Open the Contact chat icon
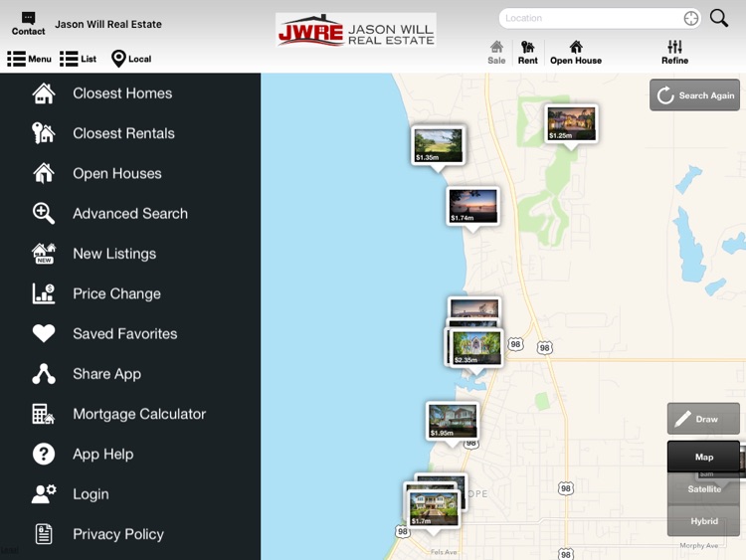This screenshot has height=560, width=746. [28, 24]
